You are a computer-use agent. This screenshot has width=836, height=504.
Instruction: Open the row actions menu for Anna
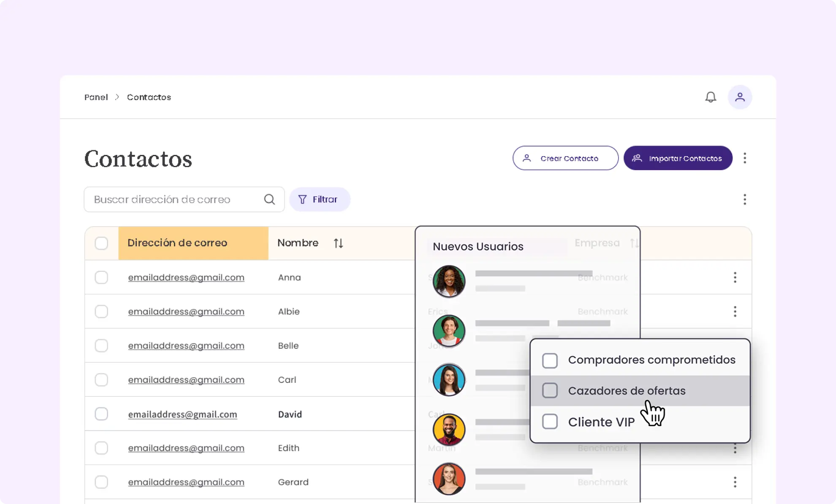pyautogui.click(x=735, y=277)
